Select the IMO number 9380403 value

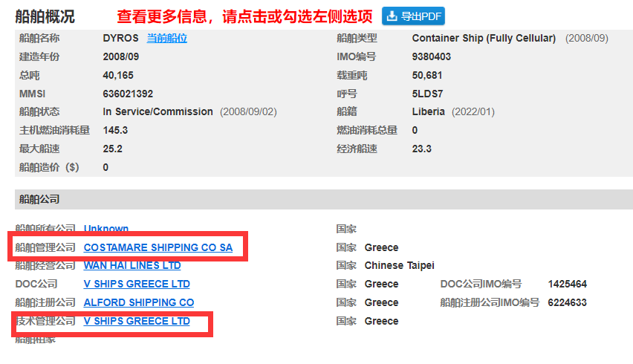[x=431, y=57]
